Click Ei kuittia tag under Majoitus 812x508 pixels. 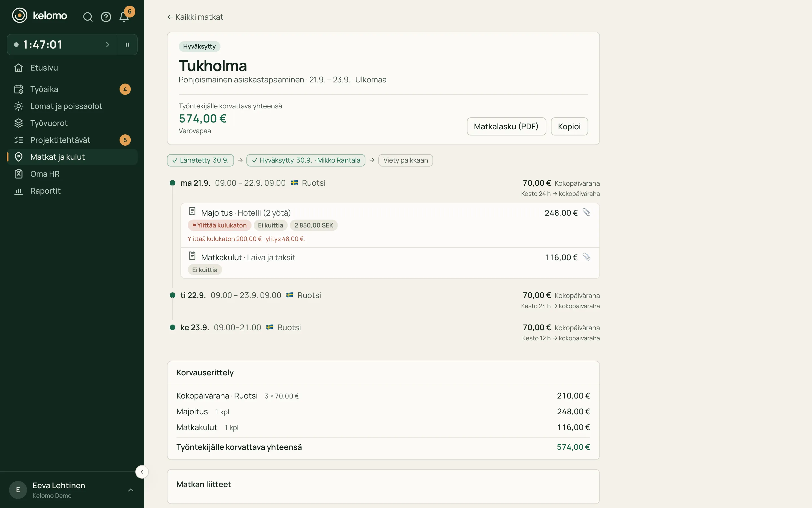[x=270, y=225]
